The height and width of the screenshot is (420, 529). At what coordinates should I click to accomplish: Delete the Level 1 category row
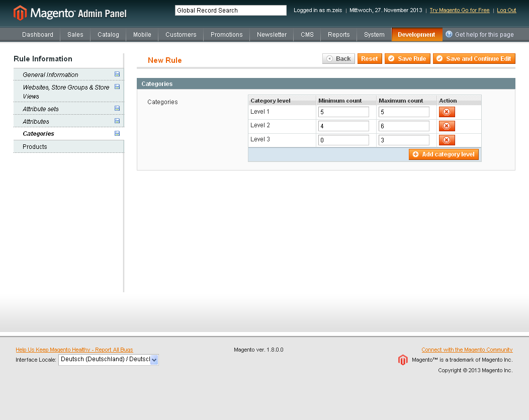[447, 112]
